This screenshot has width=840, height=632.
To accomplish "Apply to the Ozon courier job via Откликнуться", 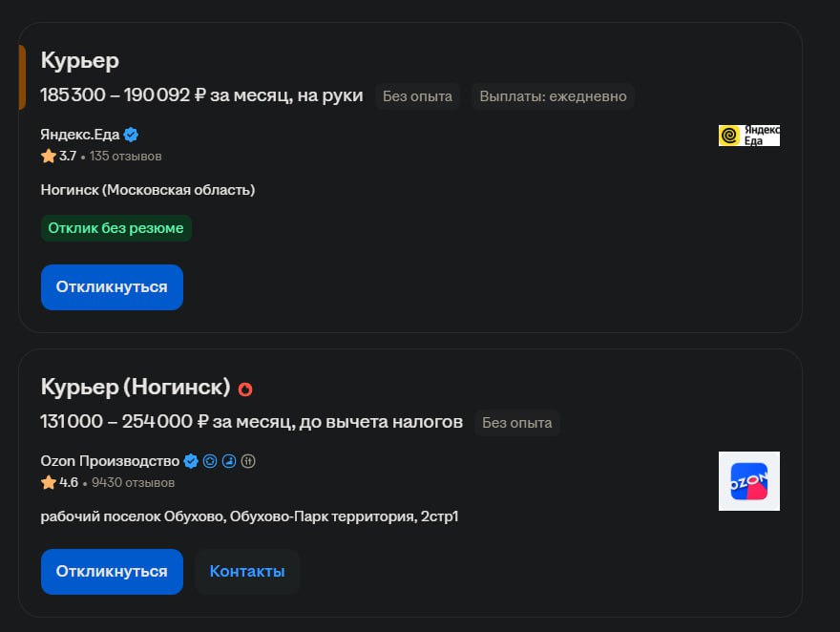I will [x=112, y=572].
